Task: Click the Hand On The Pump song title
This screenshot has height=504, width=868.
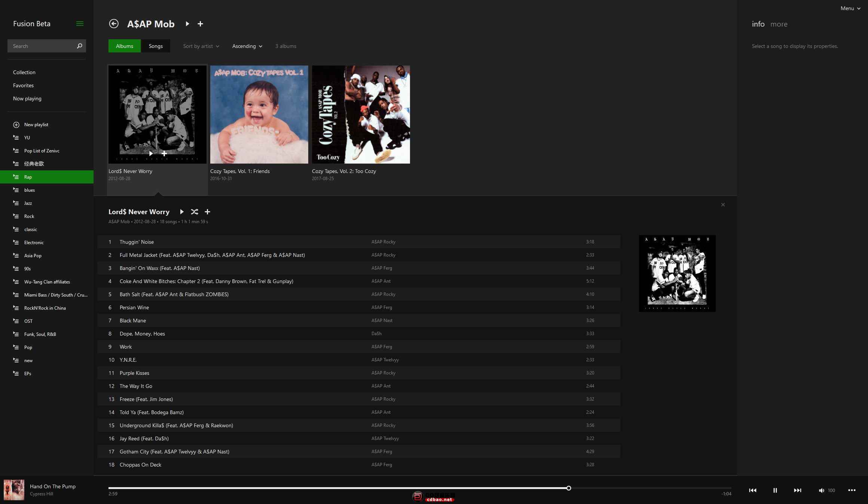Action: 53,486
